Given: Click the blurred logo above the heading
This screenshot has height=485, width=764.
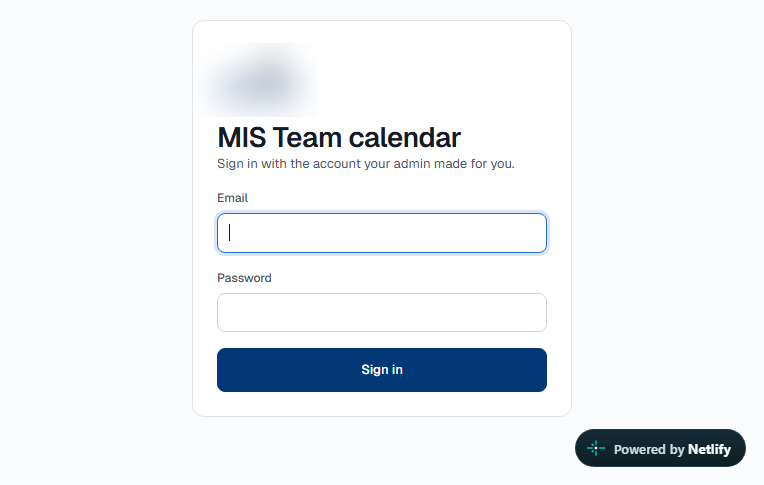Looking at the screenshot, I should pyautogui.click(x=257, y=80).
